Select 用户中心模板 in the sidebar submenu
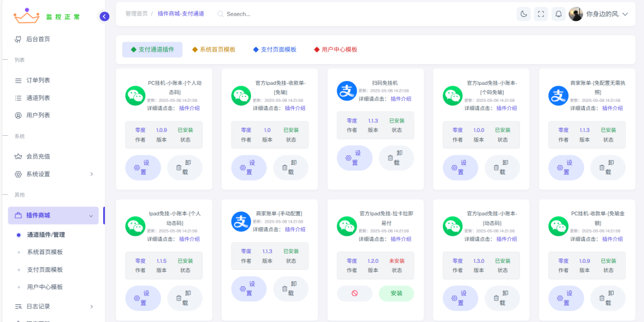The width and height of the screenshot is (644, 322). click(45, 287)
